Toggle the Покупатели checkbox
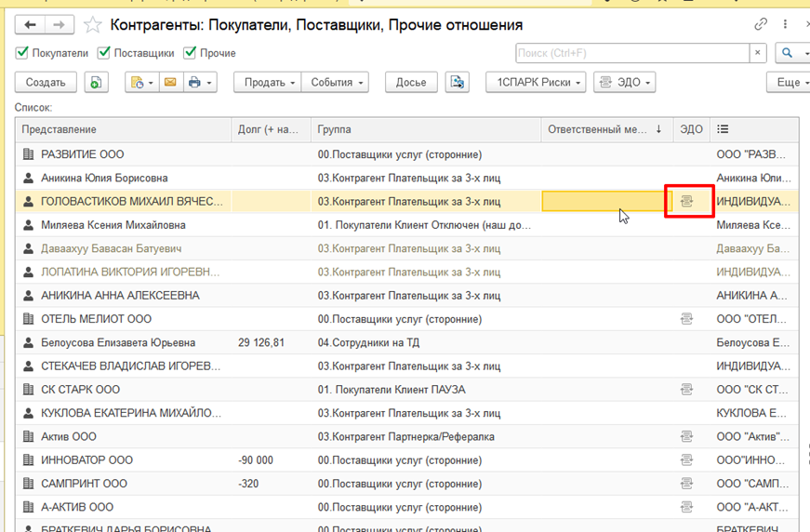 tap(21, 53)
